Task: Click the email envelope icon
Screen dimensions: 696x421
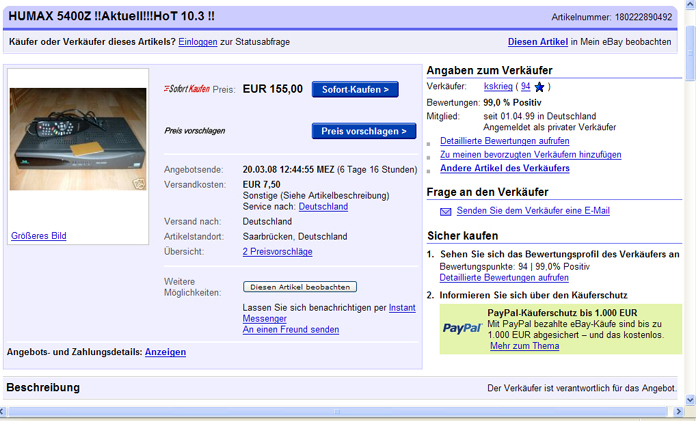Action: [x=445, y=211]
